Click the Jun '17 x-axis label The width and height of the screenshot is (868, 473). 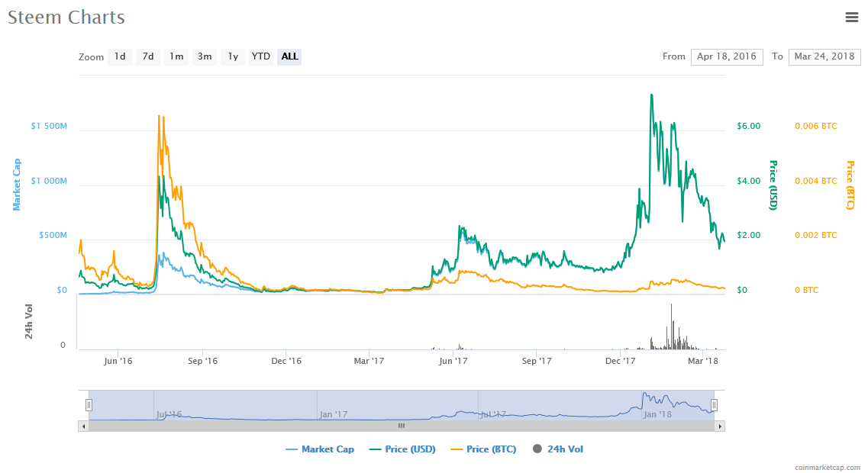pos(453,361)
